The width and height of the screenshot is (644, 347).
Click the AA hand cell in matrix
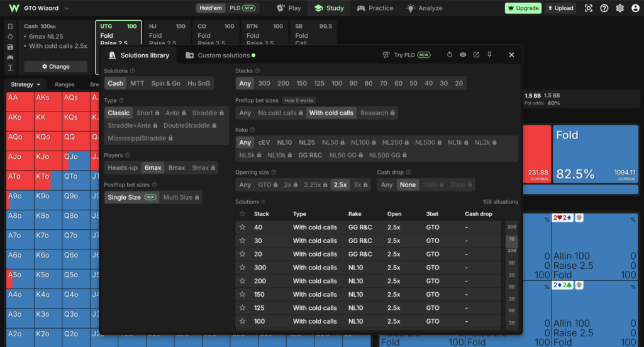pyautogui.click(x=20, y=101)
